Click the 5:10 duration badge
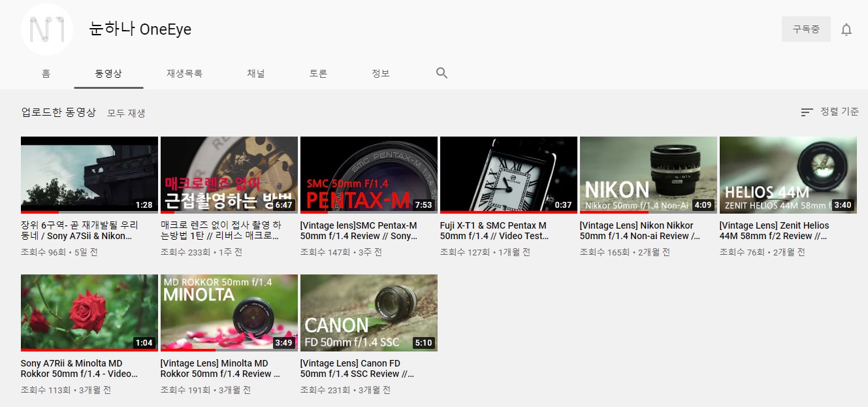This screenshot has height=407, width=868. point(423,342)
